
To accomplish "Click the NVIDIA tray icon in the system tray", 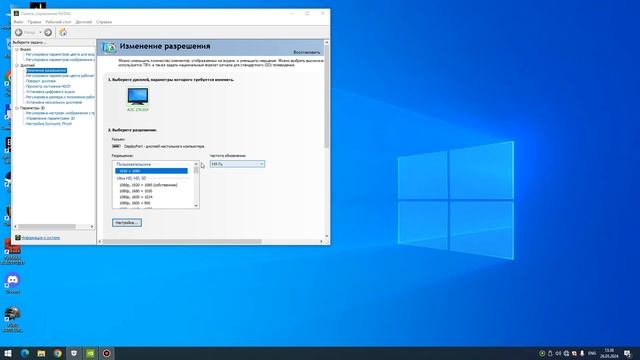I will pyautogui.click(x=542, y=353).
